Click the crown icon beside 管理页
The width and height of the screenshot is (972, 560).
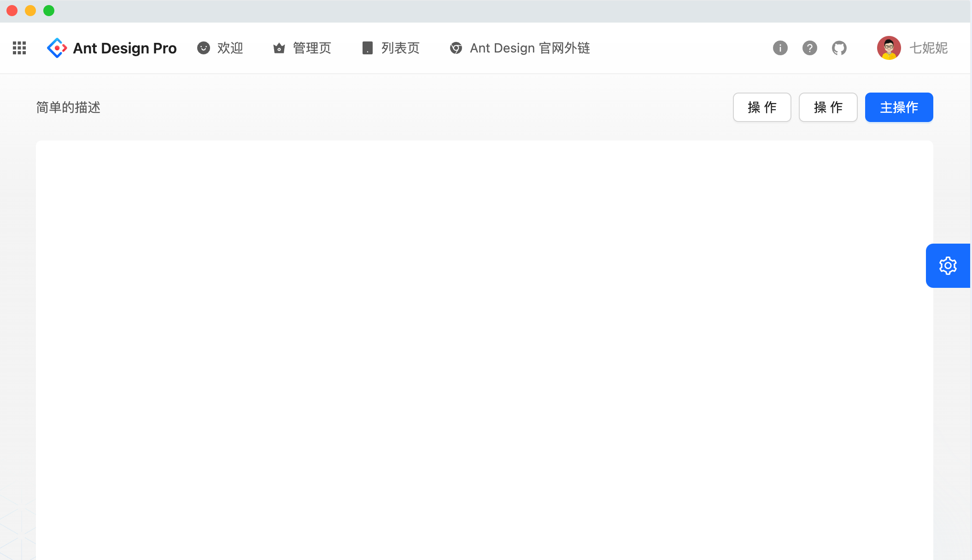(279, 48)
